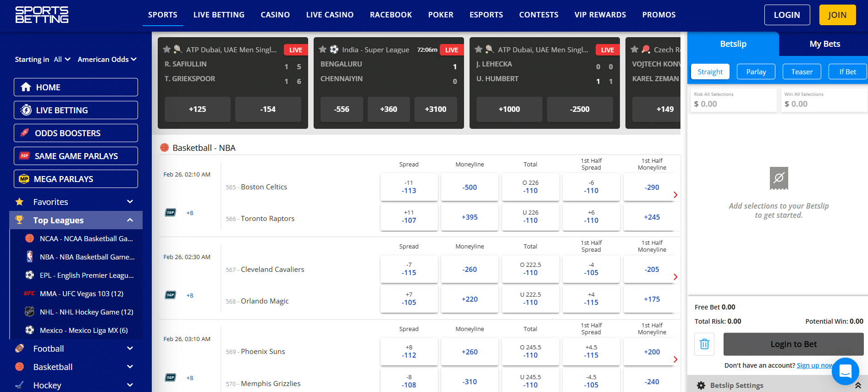Click the Favorites star icon in sidebar

19,202
